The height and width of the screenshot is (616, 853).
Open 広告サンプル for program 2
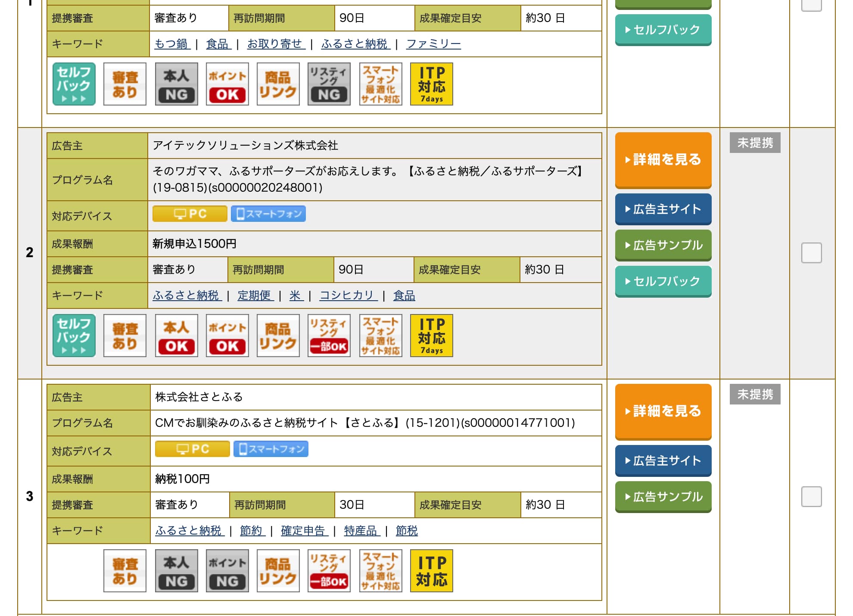(663, 246)
